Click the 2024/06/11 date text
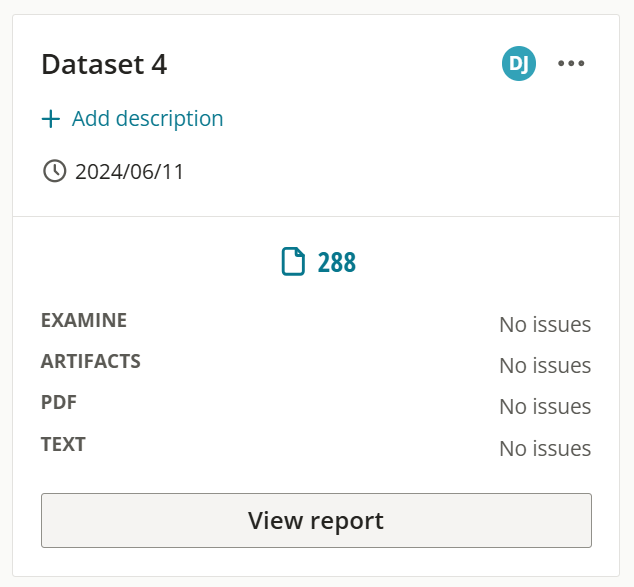The image size is (634, 587). (x=129, y=172)
